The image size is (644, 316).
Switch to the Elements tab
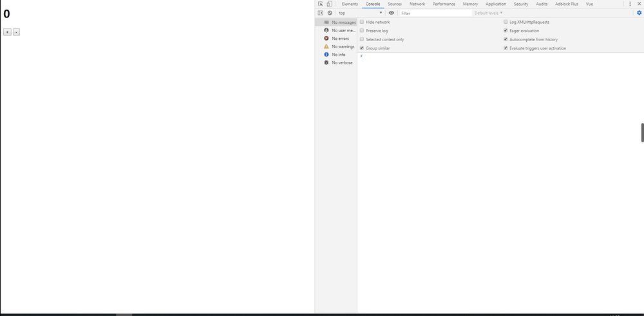(x=350, y=4)
